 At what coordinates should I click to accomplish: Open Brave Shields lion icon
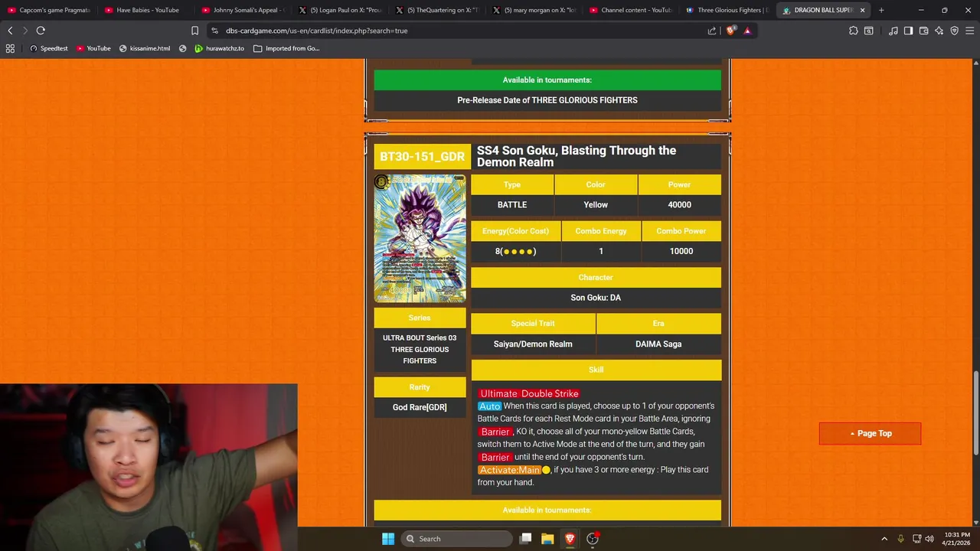731,31
